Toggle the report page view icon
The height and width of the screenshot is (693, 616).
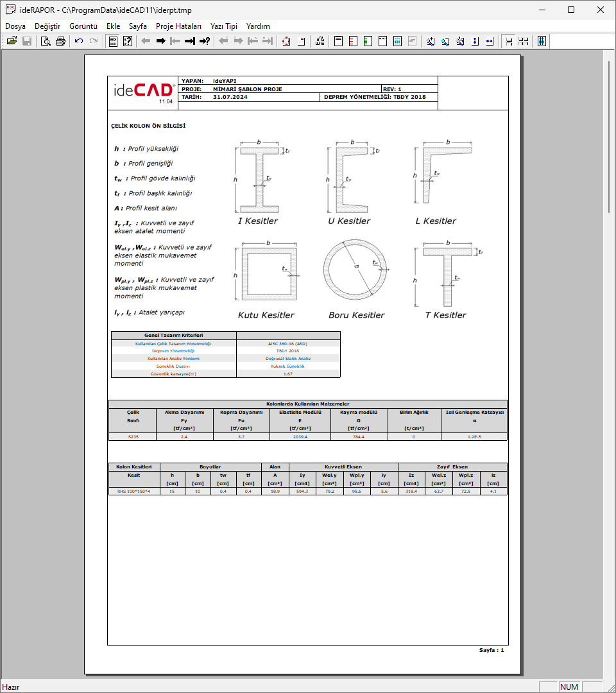[113, 41]
